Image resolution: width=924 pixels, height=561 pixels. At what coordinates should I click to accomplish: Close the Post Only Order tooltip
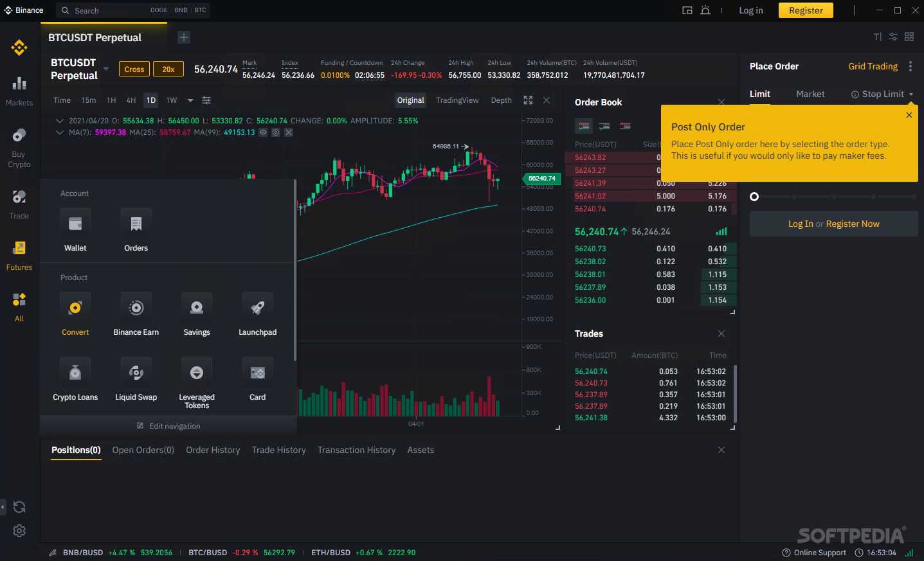tap(909, 115)
